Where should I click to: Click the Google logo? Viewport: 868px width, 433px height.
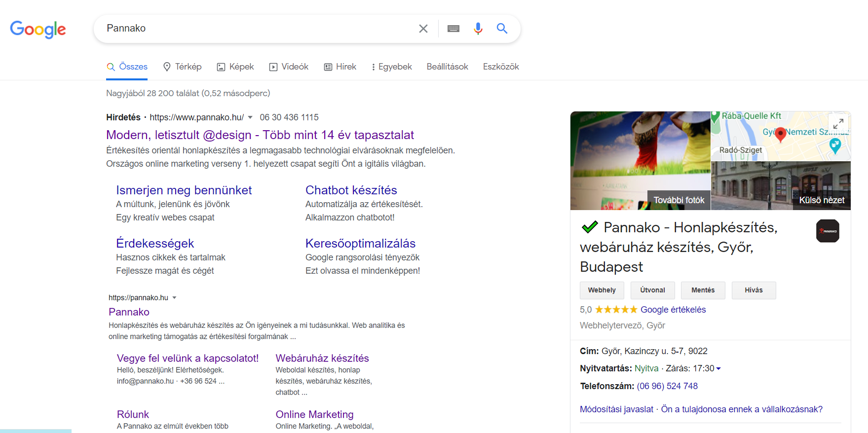pos(38,29)
